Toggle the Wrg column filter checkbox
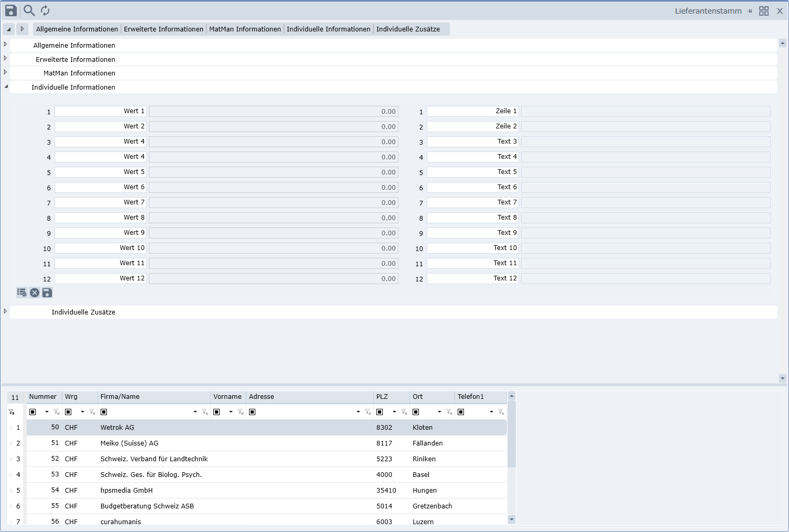This screenshot has width=789, height=532. [x=68, y=412]
